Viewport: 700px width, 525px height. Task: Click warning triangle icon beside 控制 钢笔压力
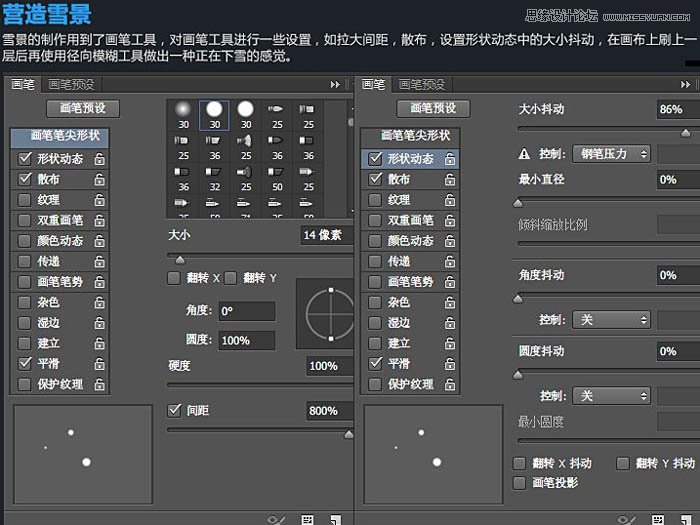pos(524,154)
